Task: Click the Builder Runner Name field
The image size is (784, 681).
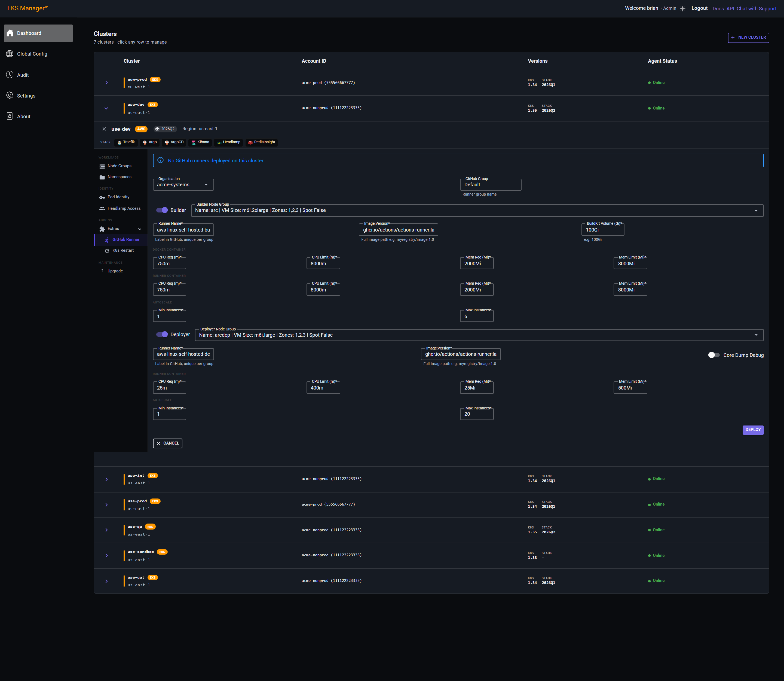Action: (183, 230)
